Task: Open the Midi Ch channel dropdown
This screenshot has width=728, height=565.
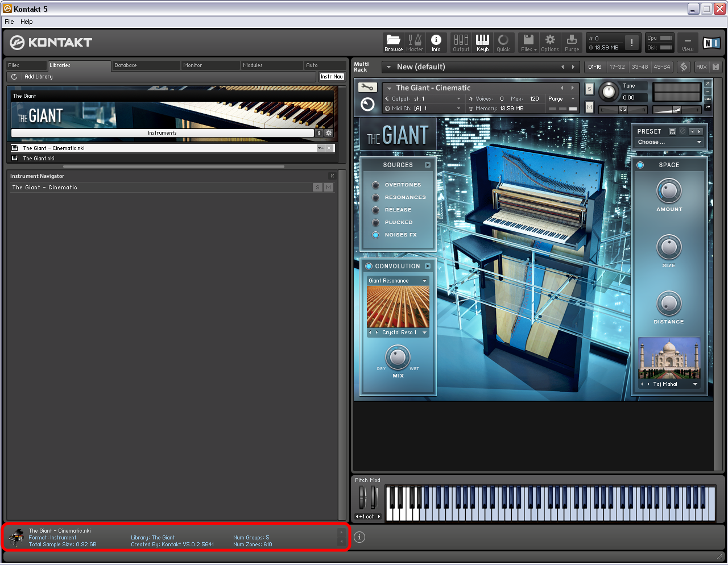Action: pyautogui.click(x=424, y=109)
